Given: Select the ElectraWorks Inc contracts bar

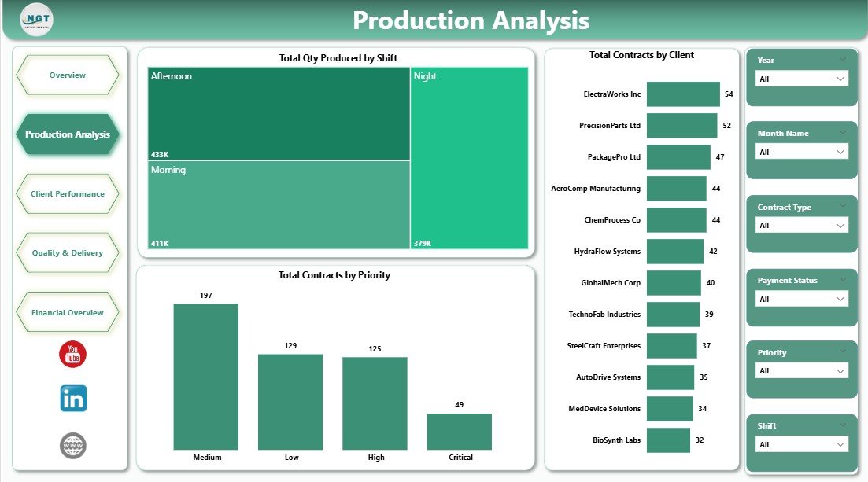Looking at the screenshot, I should click(684, 94).
